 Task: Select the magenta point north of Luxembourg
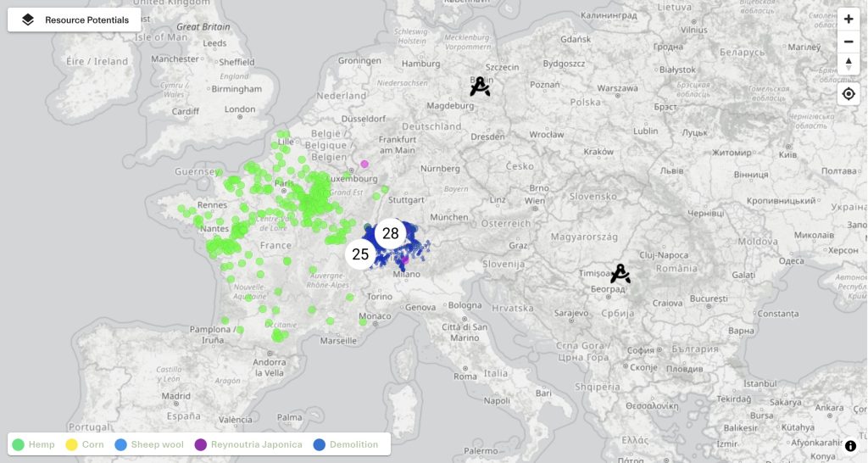point(364,164)
